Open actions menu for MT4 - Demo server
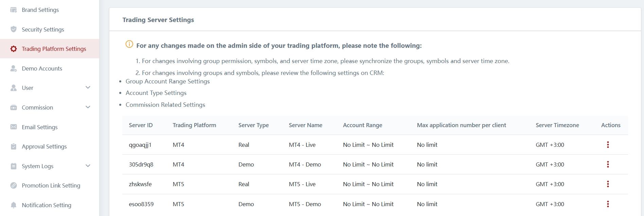This screenshot has height=216, width=644. [608, 164]
